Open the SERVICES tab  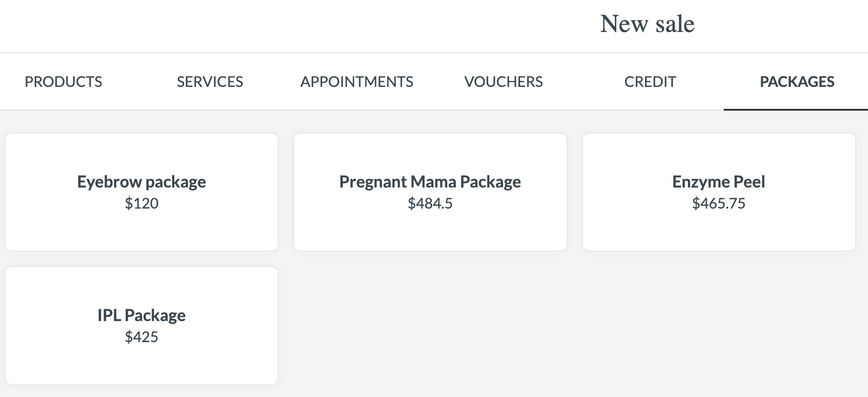click(x=210, y=82)
